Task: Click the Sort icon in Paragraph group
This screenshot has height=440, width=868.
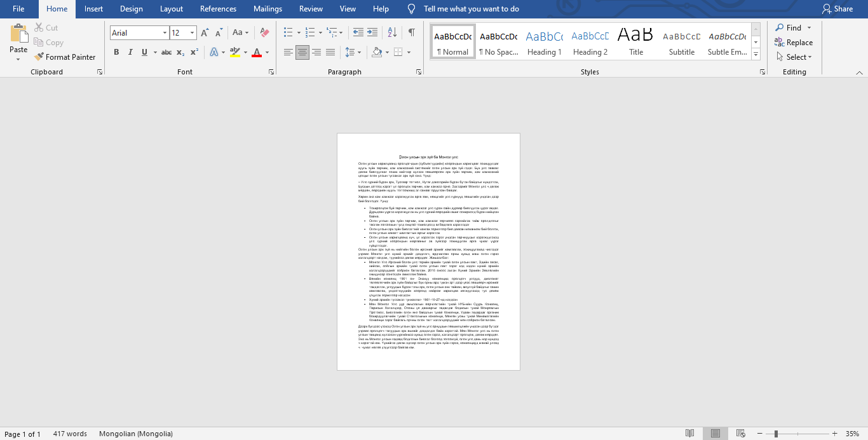Action: pyautogui.click(x=392, y=32)
